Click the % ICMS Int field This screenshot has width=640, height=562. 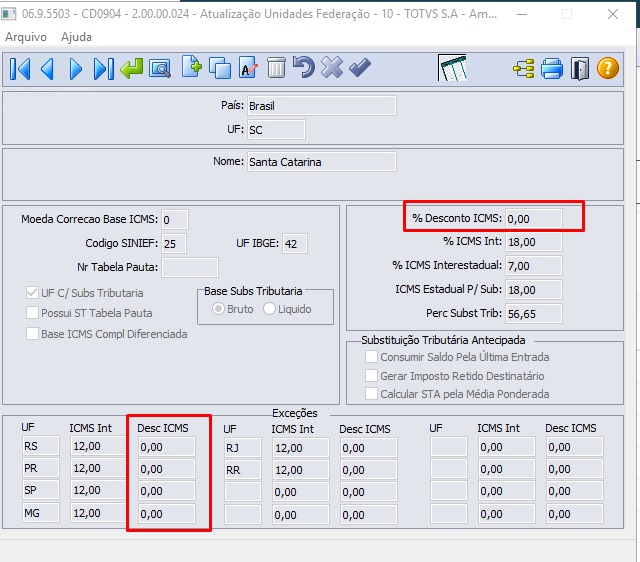[x=533, y=242]
